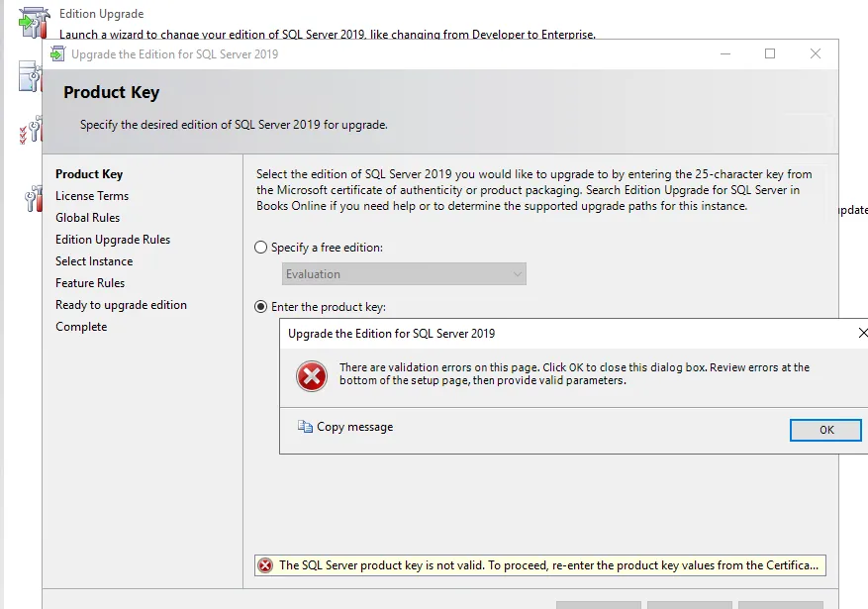Open the Evaluation edition dropdown
This screenshot has width=868, height=609.
coord(404,274)
